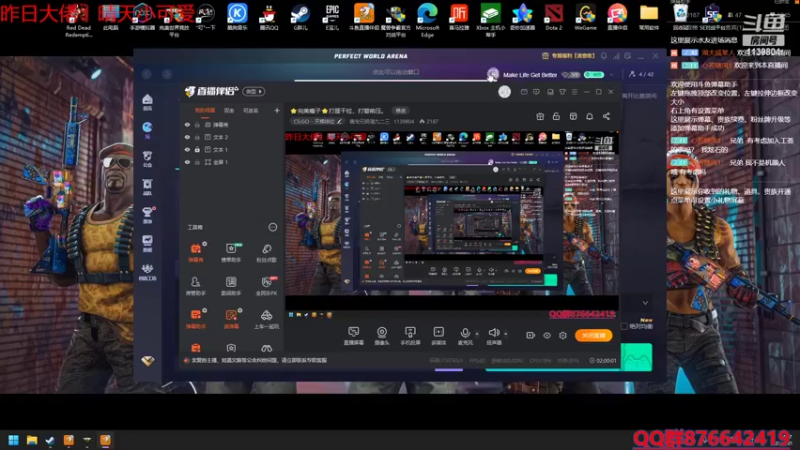The image size is (800, 450).
Task: Open the 歌词助手 tool
Action: (231, 286)
